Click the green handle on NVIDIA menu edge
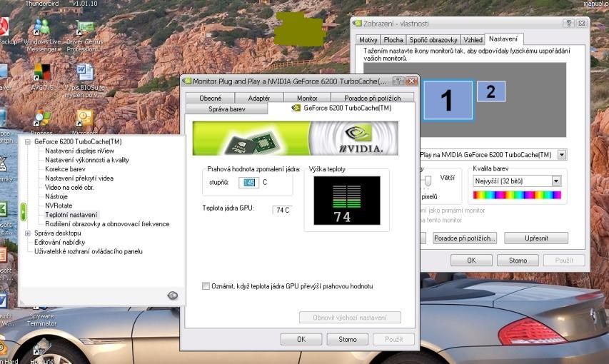Screen dimensions: 609x364 point(23,212)
